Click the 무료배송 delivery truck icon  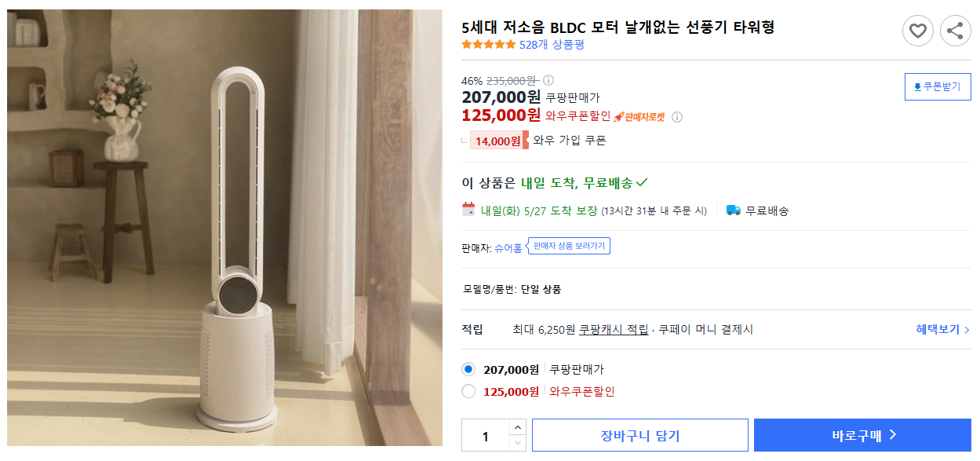[x=732, y=210]
